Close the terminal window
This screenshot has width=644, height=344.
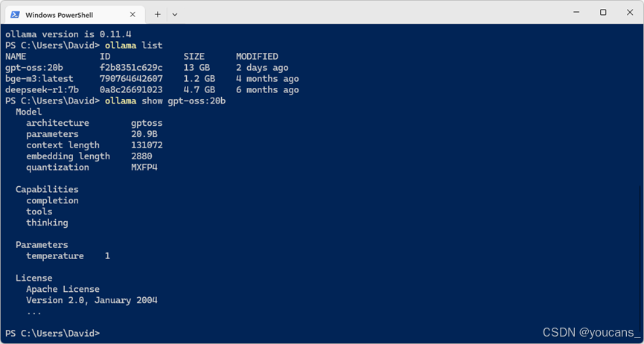coord(630,13)
